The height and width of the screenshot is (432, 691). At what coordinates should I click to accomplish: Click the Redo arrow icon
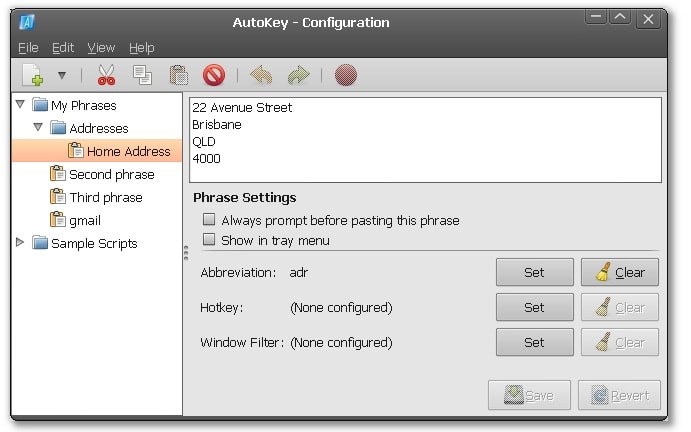[298, 75]
